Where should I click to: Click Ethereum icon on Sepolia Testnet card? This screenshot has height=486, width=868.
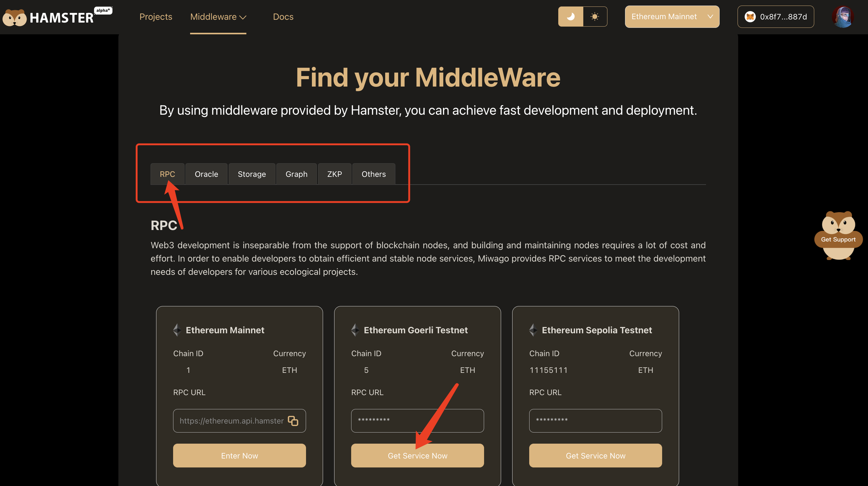coord(533,330)
